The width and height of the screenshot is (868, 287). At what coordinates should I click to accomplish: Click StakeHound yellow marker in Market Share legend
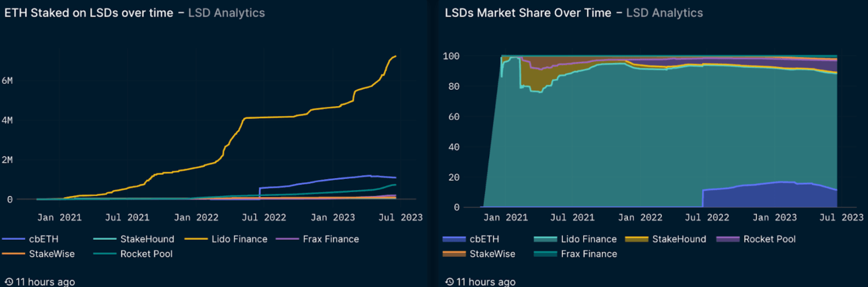point(637,239)
